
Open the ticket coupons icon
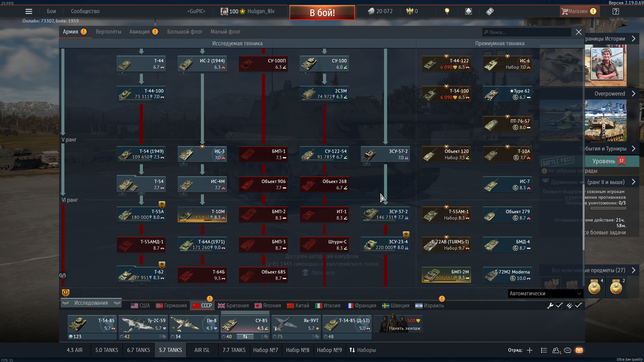tap(490, 11)
